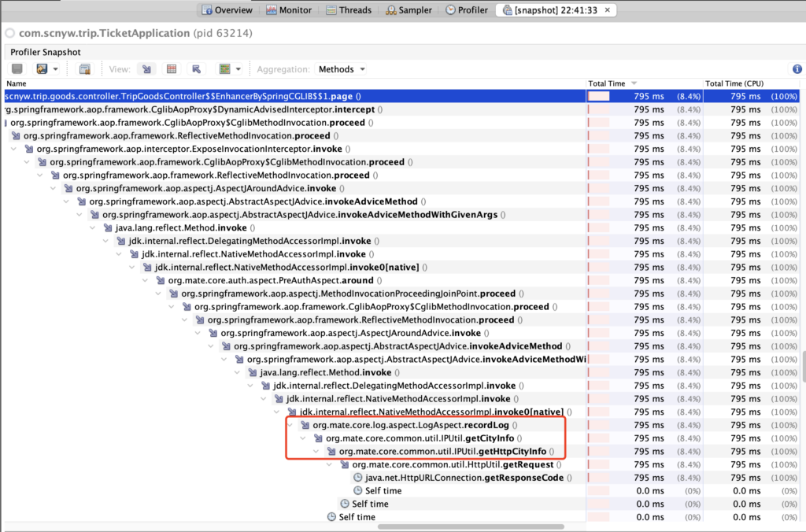Toggle the Forward Calls view button

click(146, 69)
